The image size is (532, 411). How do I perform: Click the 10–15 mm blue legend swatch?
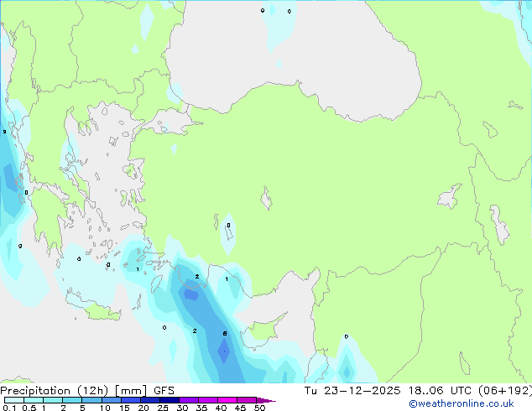[112, 400]
